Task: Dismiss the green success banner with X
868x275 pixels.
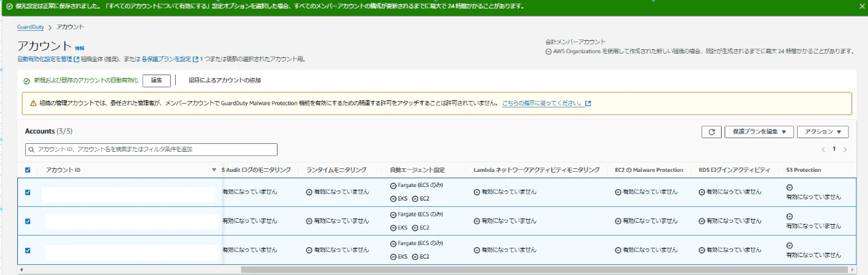Action: point(862,6)
